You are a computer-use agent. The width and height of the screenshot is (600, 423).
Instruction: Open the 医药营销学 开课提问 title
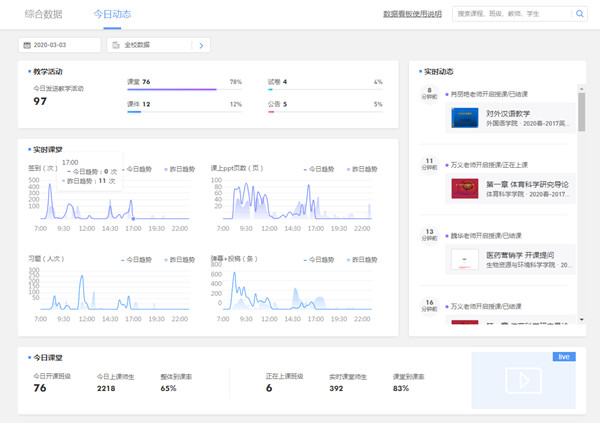tap(520, 255)
